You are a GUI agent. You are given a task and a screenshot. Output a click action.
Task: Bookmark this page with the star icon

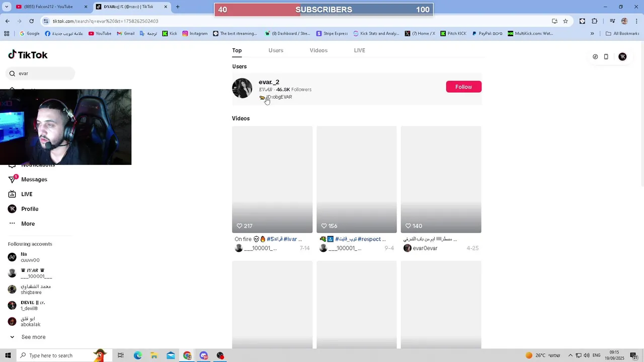pyautogui.click(x=566, y=21)
